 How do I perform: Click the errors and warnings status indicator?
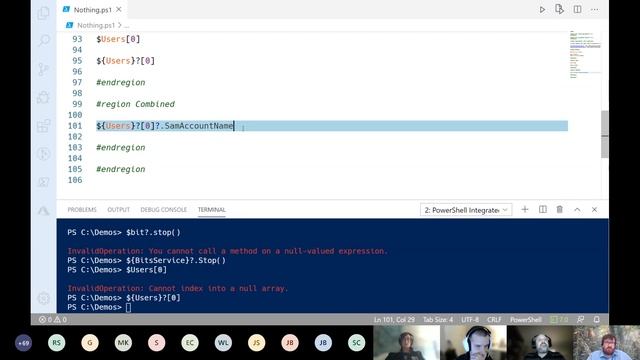click(53, 320)
